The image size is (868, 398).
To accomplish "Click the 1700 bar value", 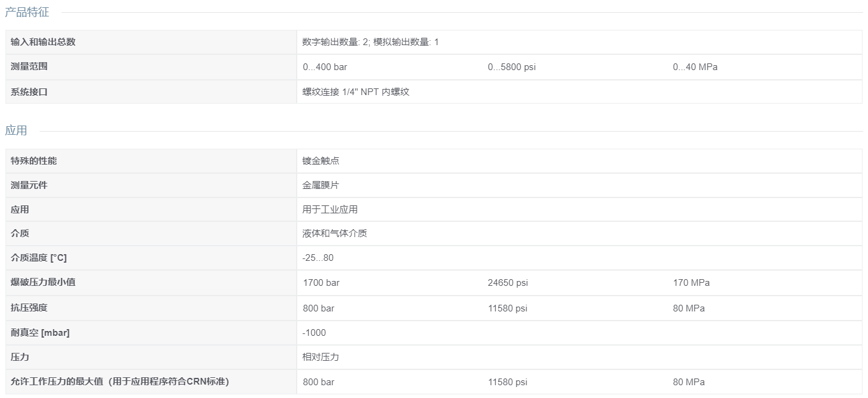I will [321, 283].
